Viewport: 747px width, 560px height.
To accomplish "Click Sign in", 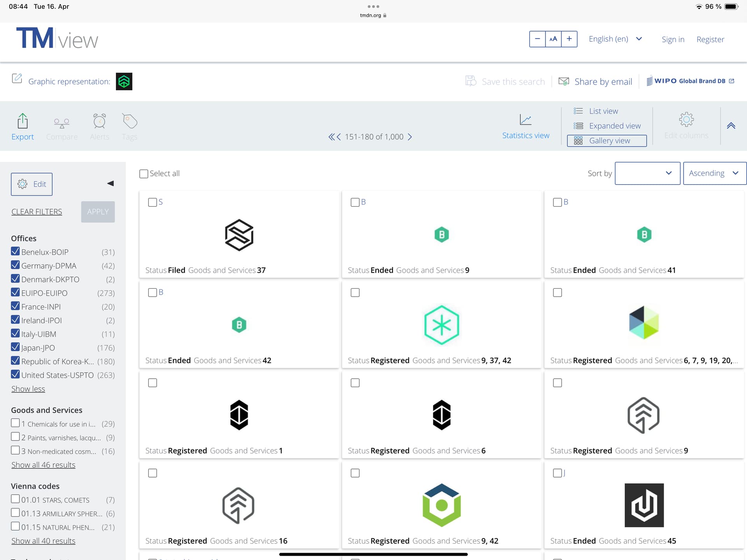I will click(x=673, y=39).
